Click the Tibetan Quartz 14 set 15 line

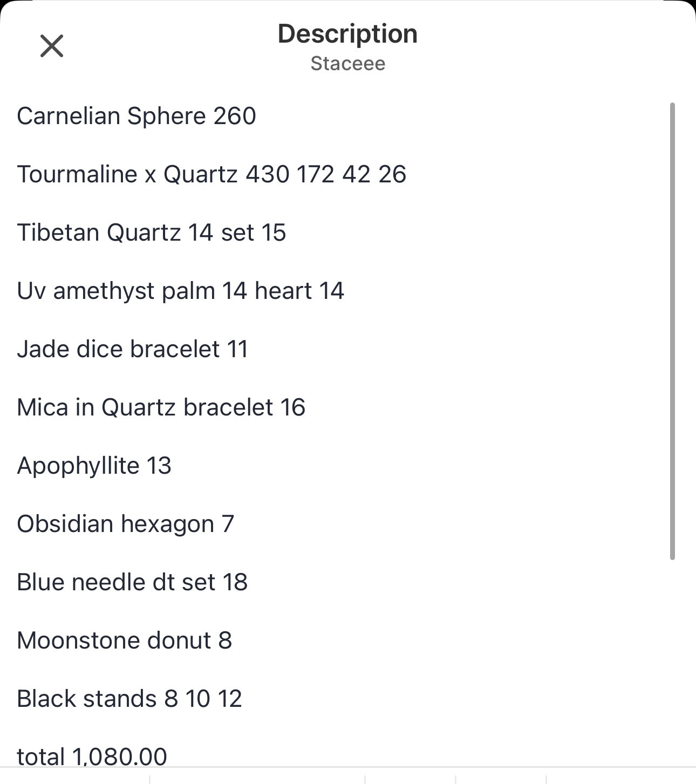[x=152, y=233]
